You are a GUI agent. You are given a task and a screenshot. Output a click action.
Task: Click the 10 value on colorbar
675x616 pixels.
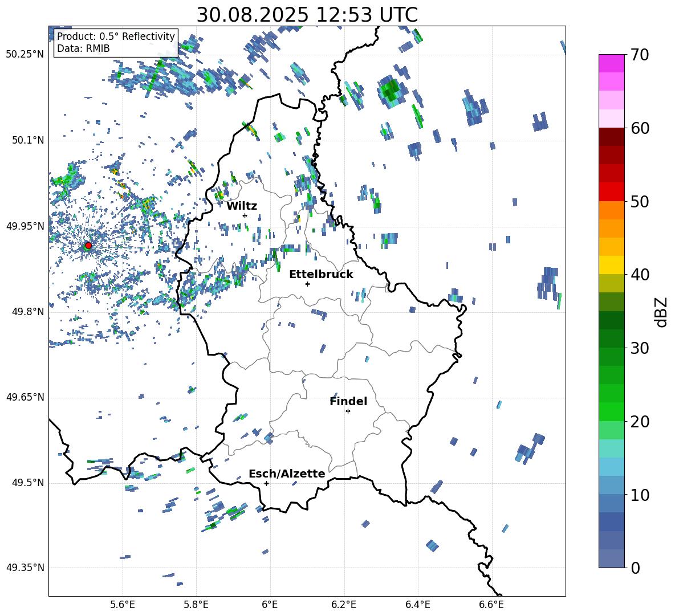coord(640,495)
